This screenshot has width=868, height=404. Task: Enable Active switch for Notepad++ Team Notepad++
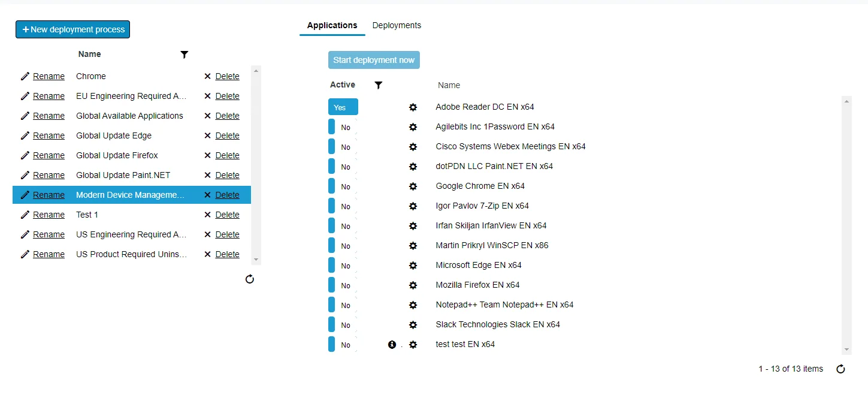pos(343,305)
